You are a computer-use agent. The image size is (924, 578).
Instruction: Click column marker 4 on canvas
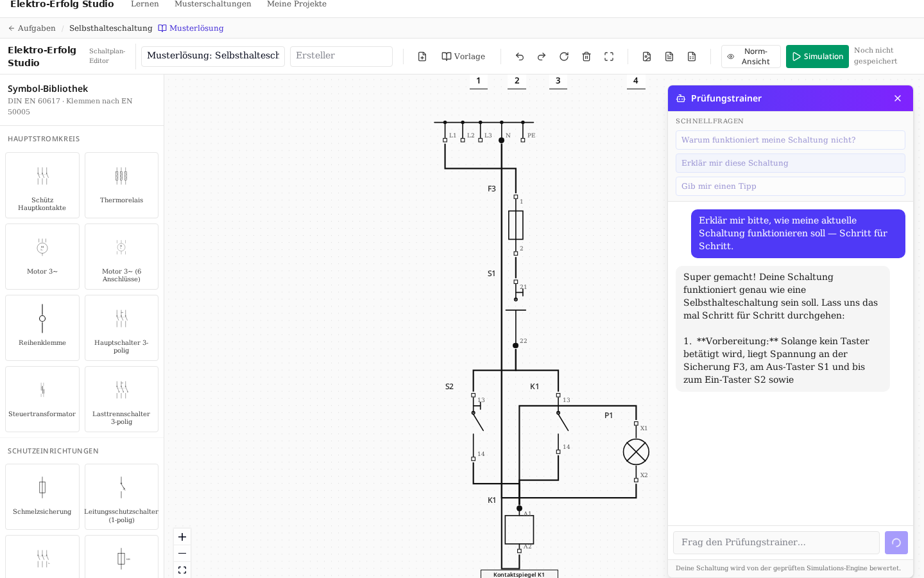coord(636,81)
